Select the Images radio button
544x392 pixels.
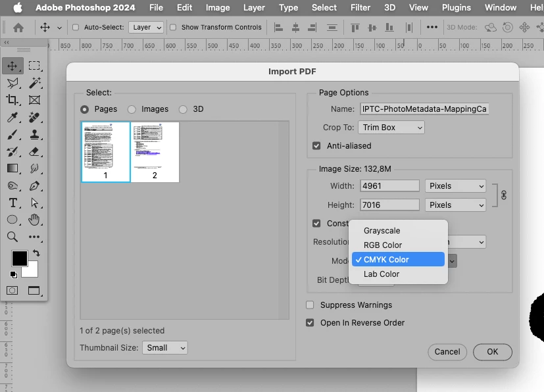pos(132,109)
